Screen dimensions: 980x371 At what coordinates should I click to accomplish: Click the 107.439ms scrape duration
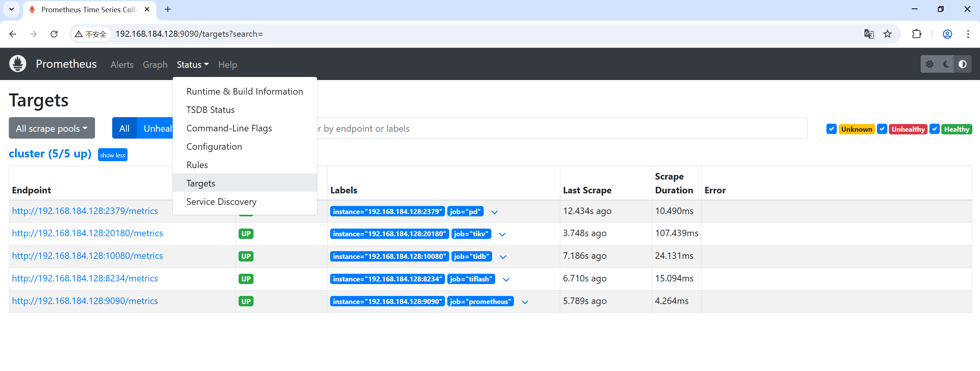tap(676, 233)
